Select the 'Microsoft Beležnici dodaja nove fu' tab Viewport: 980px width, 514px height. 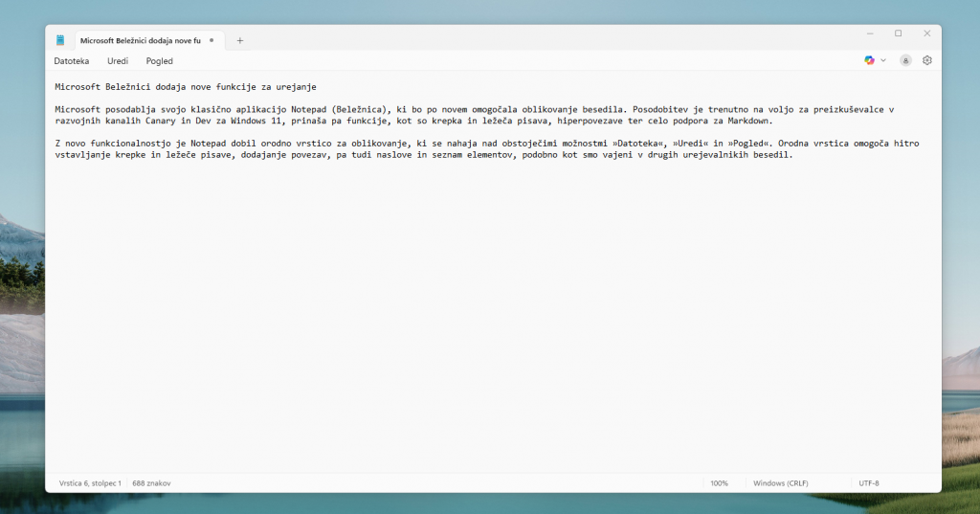(140, 40)
